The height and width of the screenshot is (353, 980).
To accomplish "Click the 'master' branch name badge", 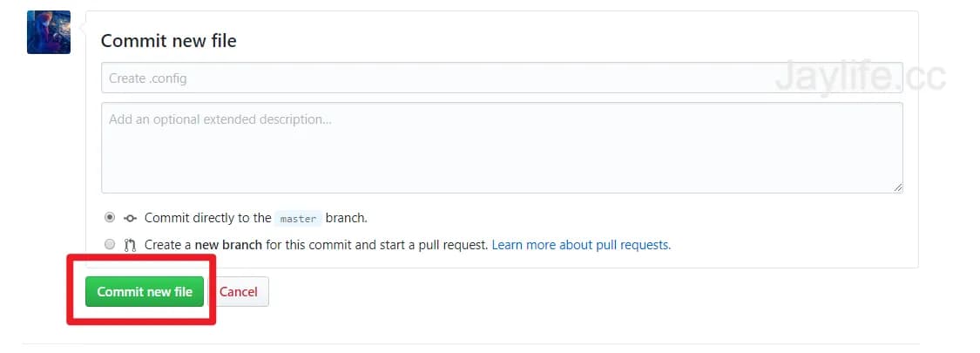I will [x=298, y=219].
